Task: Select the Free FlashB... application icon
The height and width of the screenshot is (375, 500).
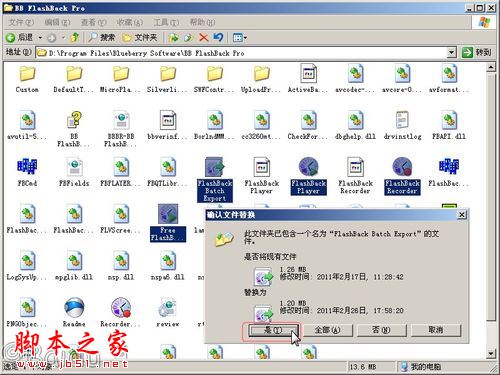Action: click(168, 214)
